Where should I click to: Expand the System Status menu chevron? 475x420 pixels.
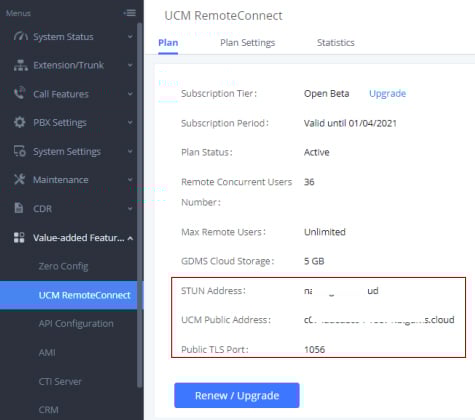130,37
